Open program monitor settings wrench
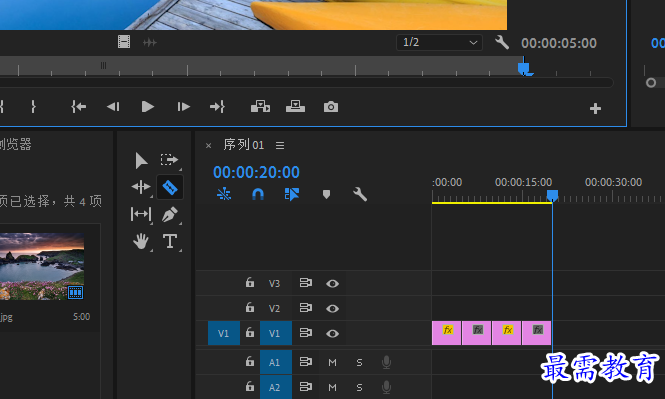665x399 pixels. [x=502, y=42]
